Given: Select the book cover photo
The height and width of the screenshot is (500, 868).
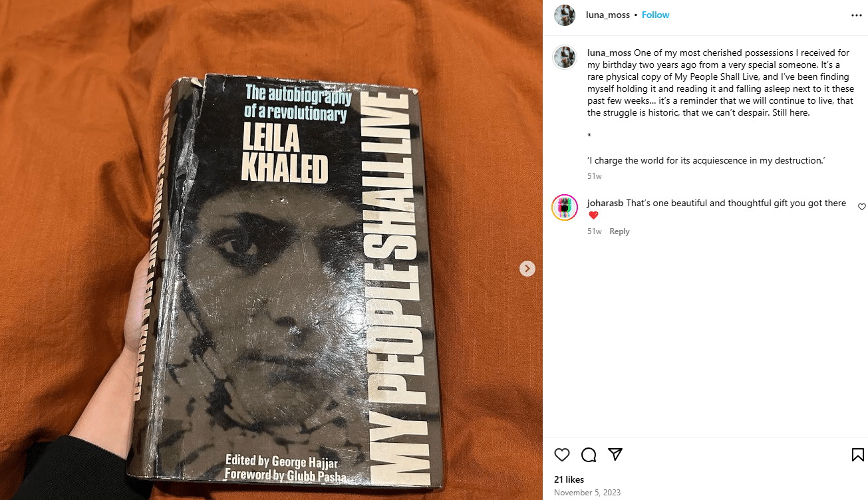Looking at the screenshot, I should click(271, 250).
